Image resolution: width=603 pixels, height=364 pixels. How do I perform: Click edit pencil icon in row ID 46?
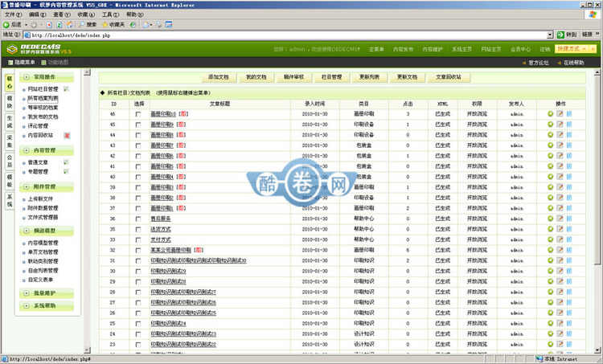pyautogui.click(x=560, y=114)
